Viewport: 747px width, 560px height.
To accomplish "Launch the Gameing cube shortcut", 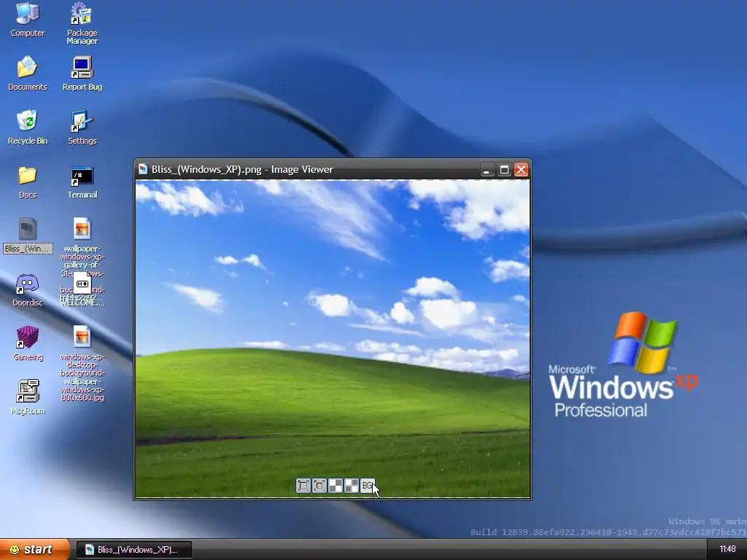I will pos(28,343).
